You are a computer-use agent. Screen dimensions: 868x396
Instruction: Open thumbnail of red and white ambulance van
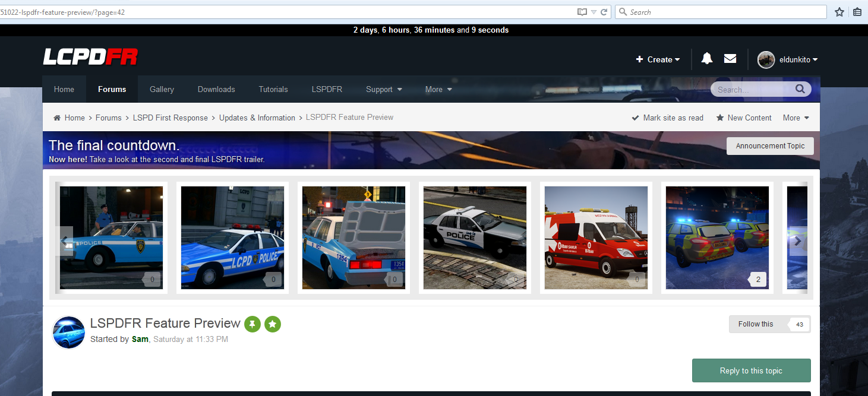596,237
